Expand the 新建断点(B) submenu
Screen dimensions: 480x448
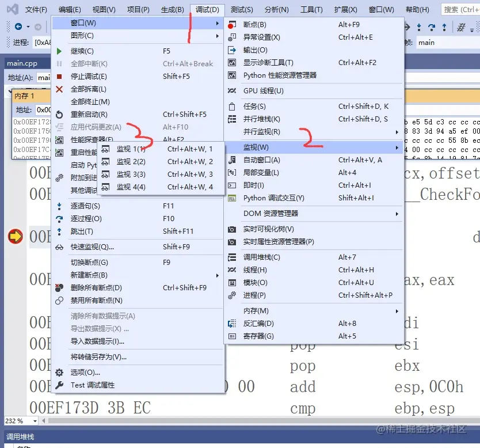coord(137,275)
